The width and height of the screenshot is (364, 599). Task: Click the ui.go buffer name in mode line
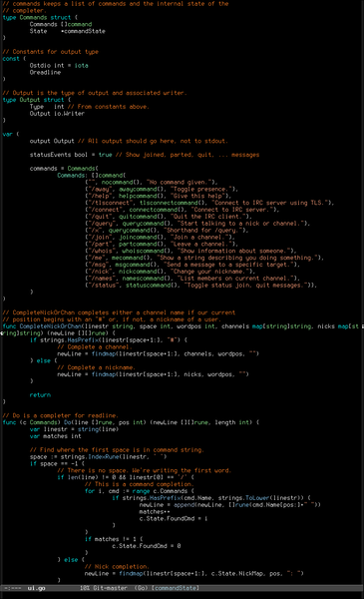point(36,588)
